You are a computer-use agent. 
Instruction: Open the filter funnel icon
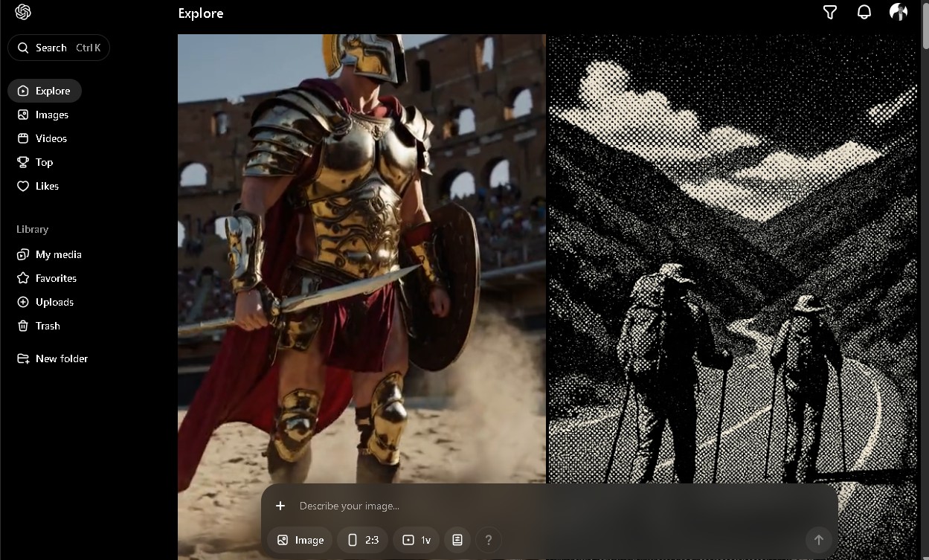tap(830, 13)
